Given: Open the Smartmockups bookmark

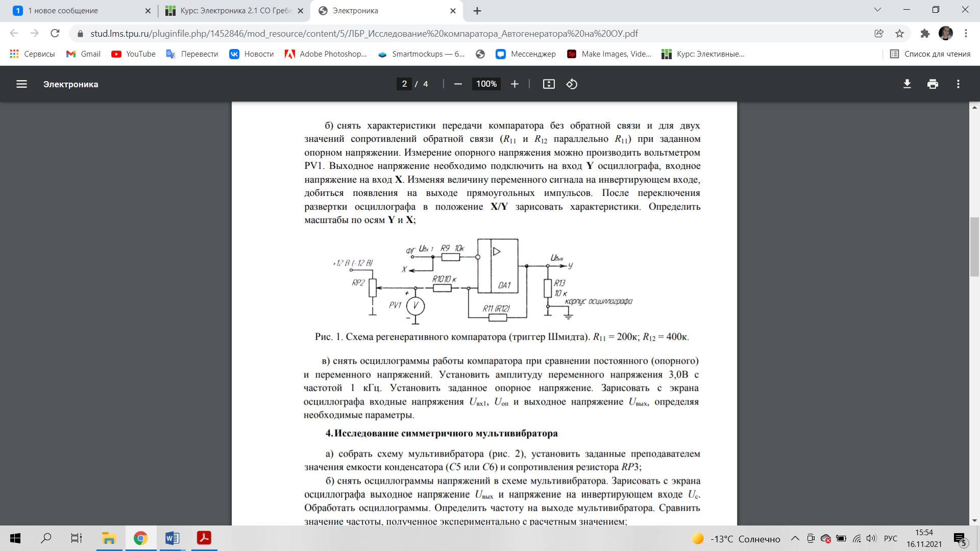Looking at the screenshot, I should pyautogui.click(x=421, y=54).
